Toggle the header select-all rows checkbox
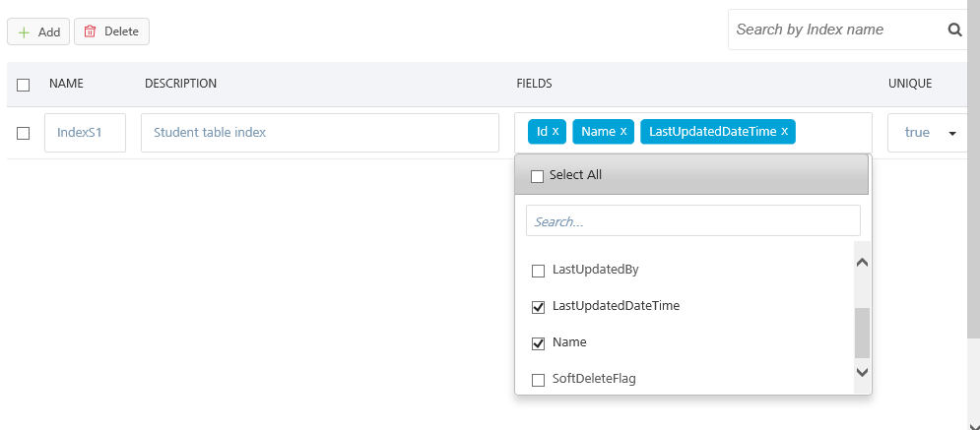This screenshot has width=980, height=430. tap(24, 85)
